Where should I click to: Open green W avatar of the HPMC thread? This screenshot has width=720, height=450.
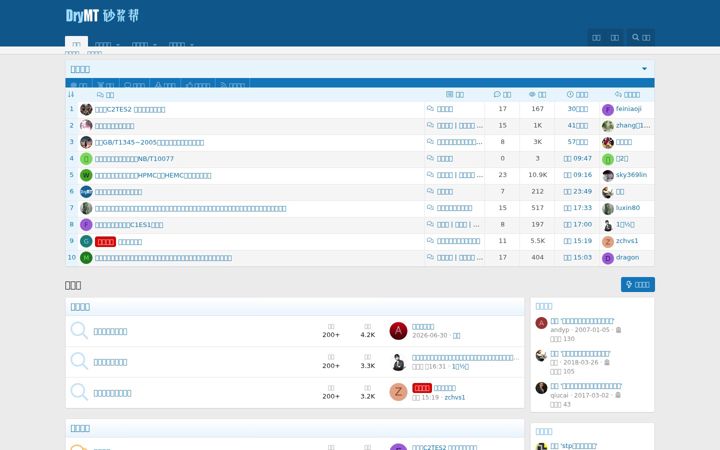[86, 175]
